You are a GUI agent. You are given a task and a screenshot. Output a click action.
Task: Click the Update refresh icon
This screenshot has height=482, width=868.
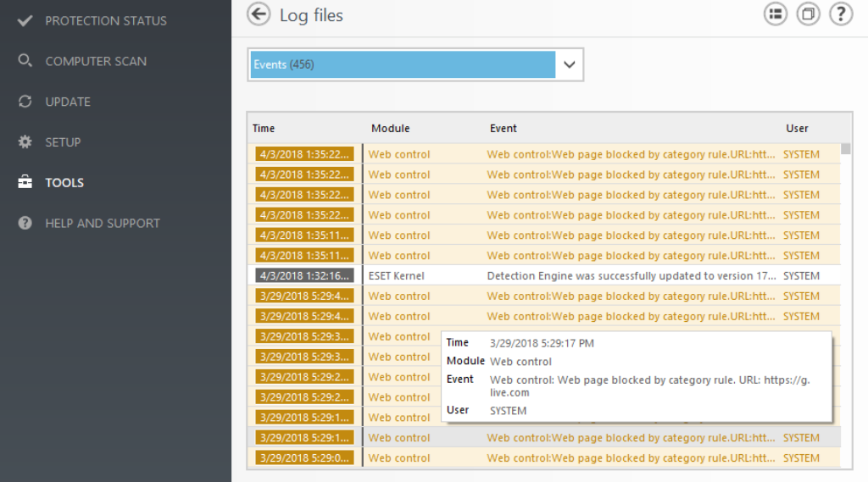tap(25, 102)
